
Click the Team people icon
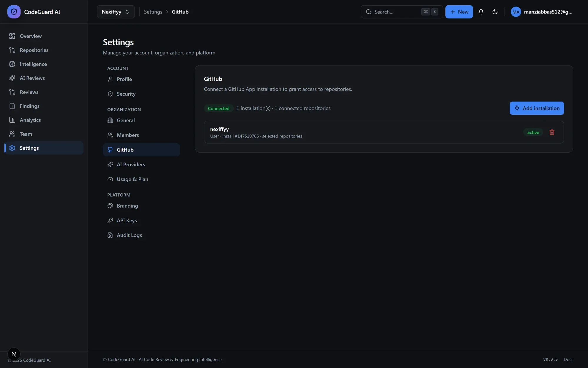click(12, 134)
